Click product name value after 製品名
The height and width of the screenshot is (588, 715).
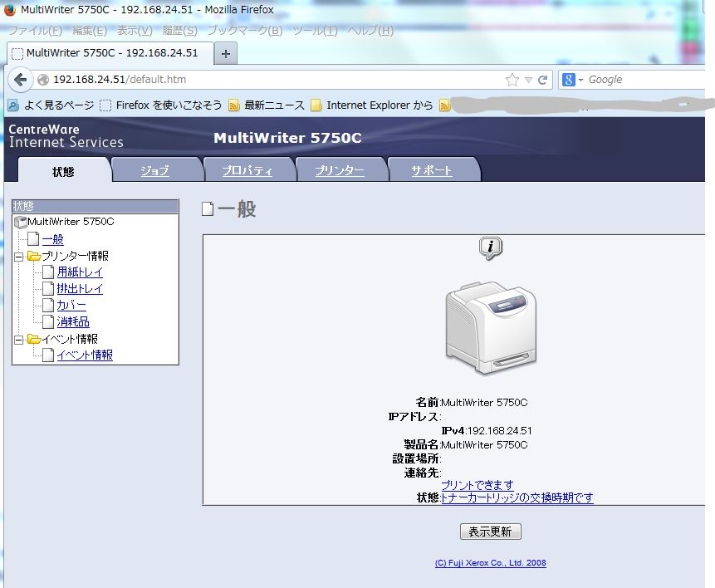pos(484,445)
